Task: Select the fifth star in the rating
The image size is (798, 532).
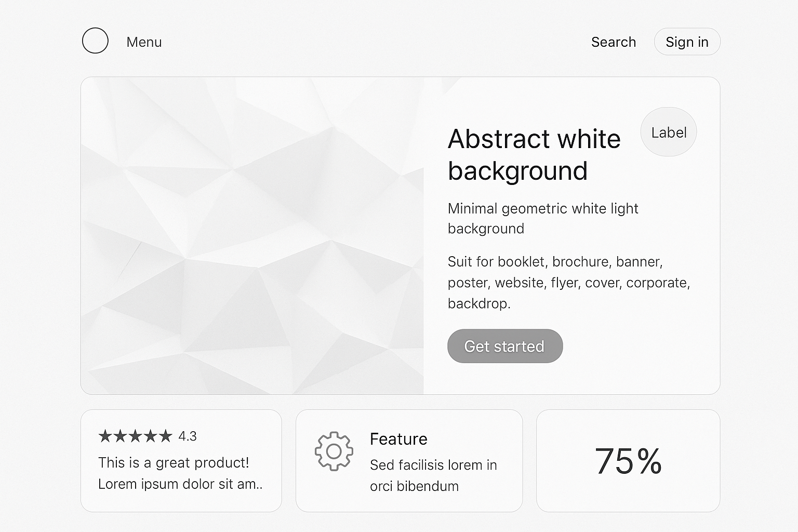Action: click(166, 436)
